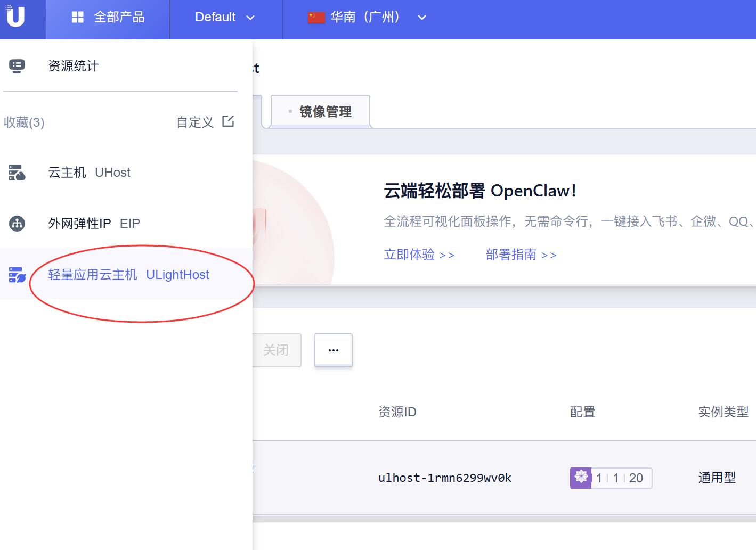Open the 部署指南 >> link
756x550 pixels.
521,255
